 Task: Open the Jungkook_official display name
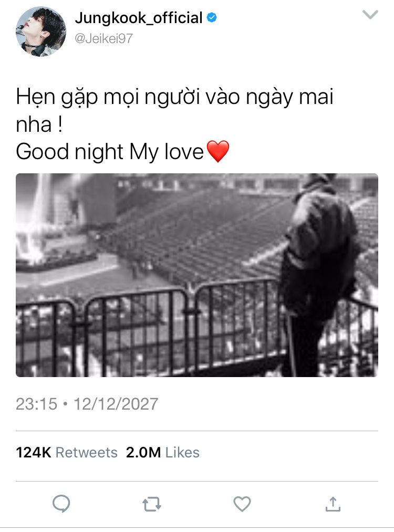click(139, 18)
